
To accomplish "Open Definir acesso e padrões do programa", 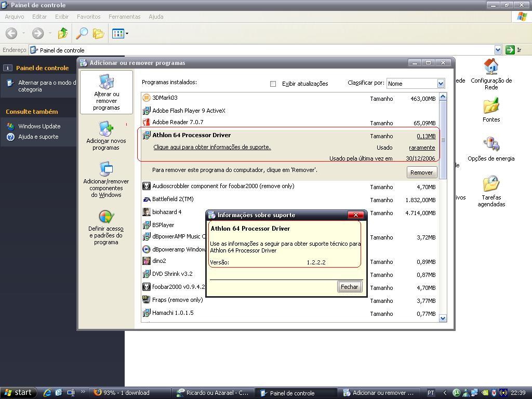I will pyautogui.click(x=106, y=228).
